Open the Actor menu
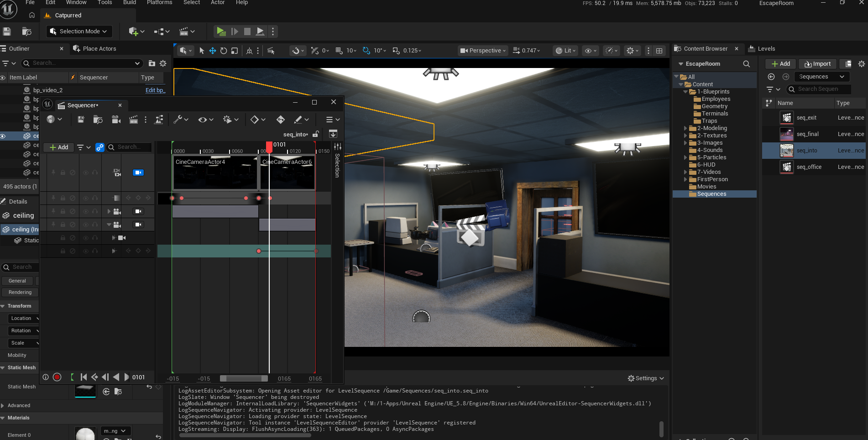Viewport: 868px width, 440px height. 218,3
